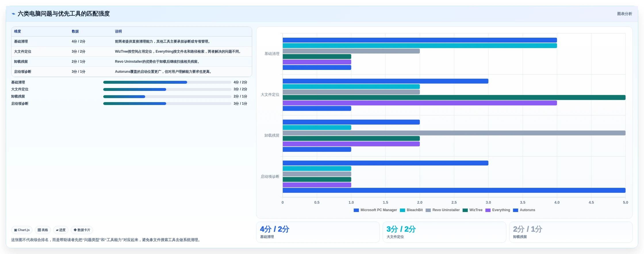Click the 进度 tag chip

[61, 230]
